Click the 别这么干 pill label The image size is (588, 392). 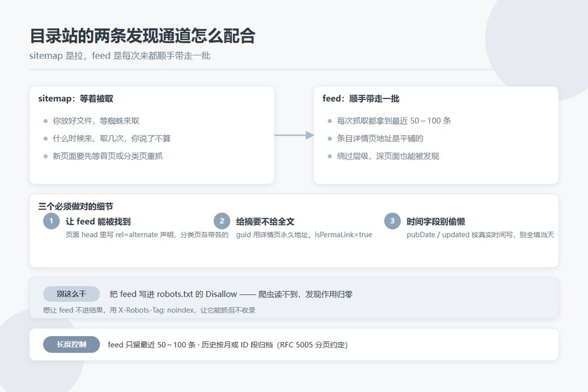71,294
